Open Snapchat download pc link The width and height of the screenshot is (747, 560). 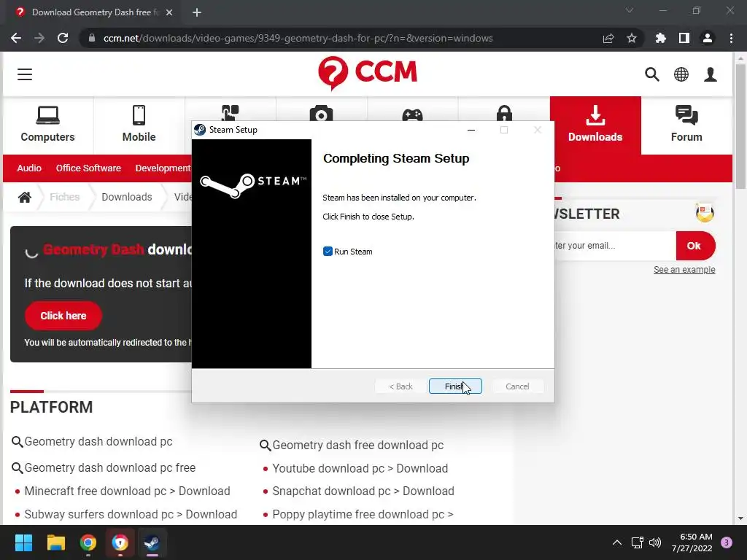tap(363, 491)
